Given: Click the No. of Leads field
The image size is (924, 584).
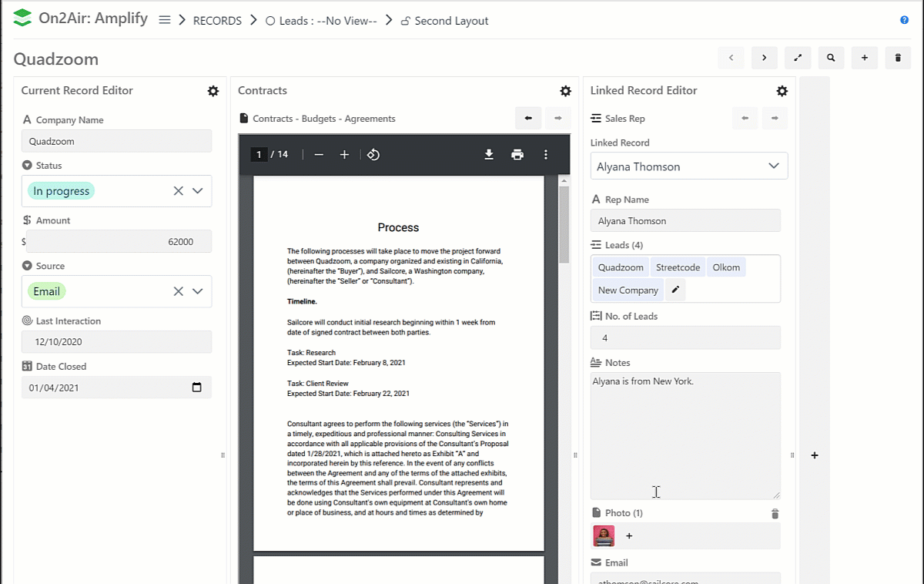Looking at the screenshot, I should click(685, 337).
